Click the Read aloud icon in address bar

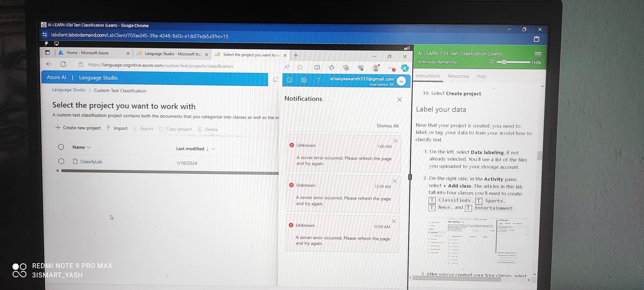pos(287,67)
